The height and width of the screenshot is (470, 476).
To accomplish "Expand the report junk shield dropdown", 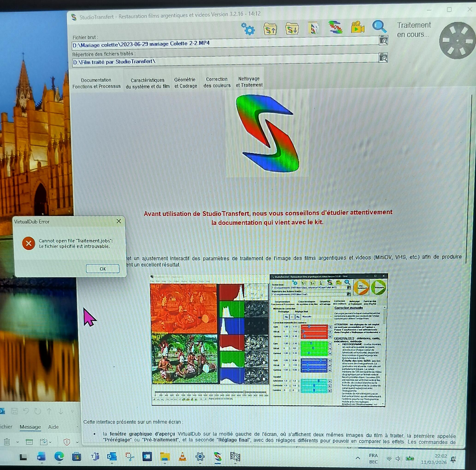I will coord(77,442).
